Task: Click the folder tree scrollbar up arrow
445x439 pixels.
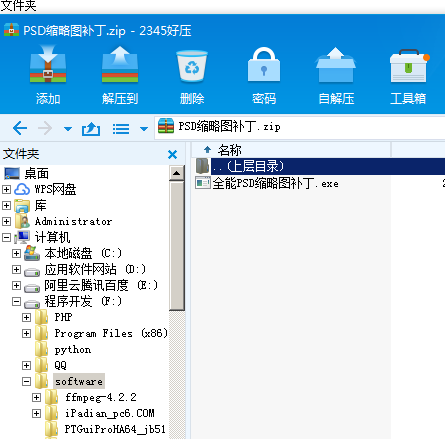Action: (x=177, y=173)
